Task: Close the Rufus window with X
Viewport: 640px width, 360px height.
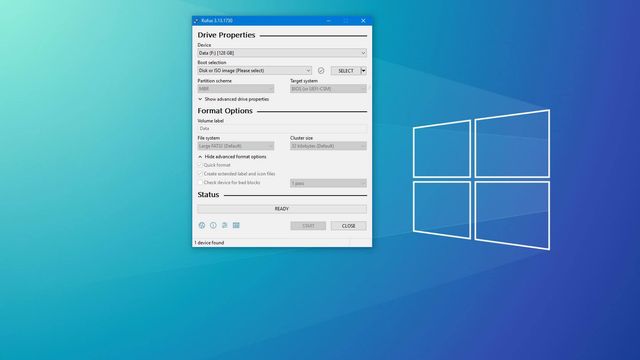Action: pyautogui.click(x=363, y=20)
